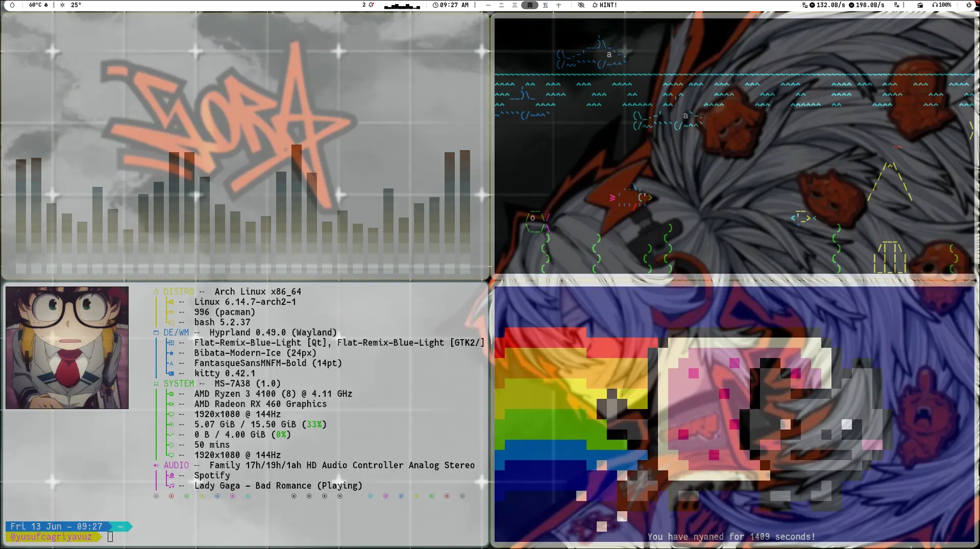This screenshot has height=549, width=980.
Task: Click the anime avatar image in fetch terminal
Action: [67, 347]
